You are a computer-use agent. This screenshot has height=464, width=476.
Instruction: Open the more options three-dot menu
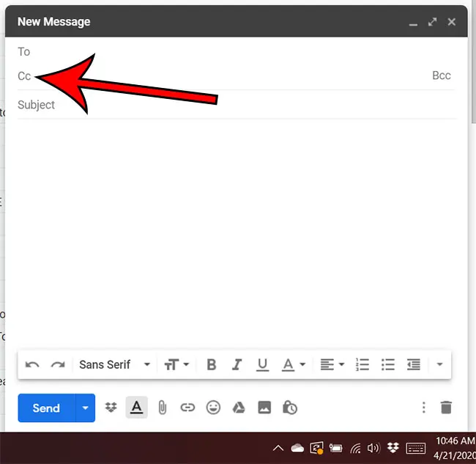coord(423,408)
